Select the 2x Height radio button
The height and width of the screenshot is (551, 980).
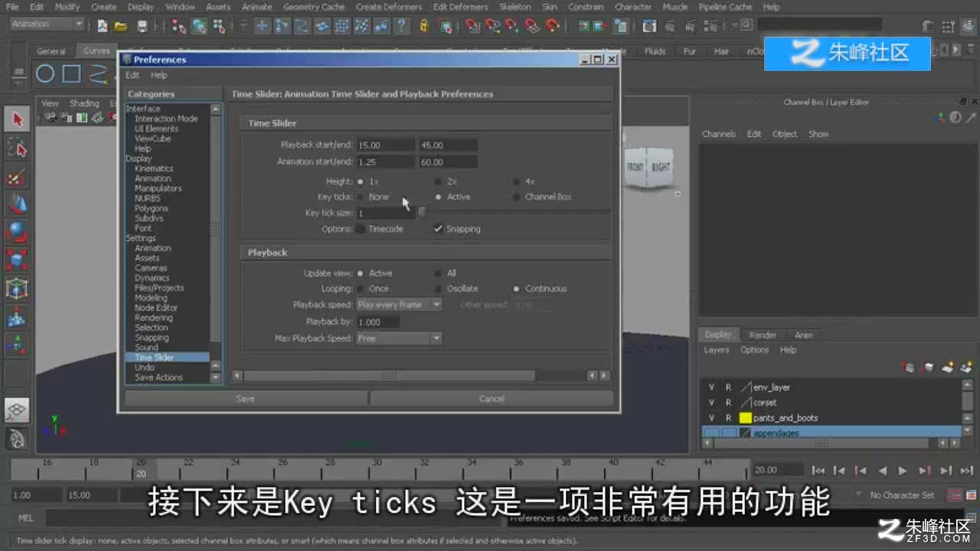click(x=438, y=181)
